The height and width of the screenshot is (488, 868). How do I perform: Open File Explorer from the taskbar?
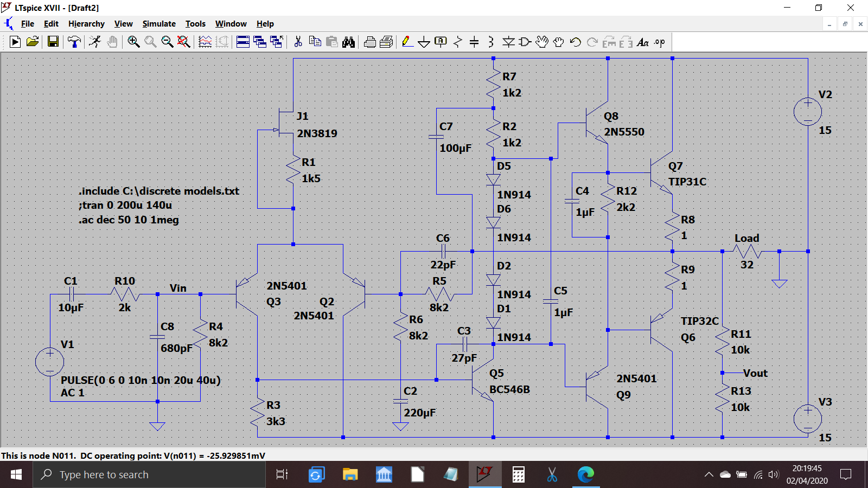tap(350, 474)
